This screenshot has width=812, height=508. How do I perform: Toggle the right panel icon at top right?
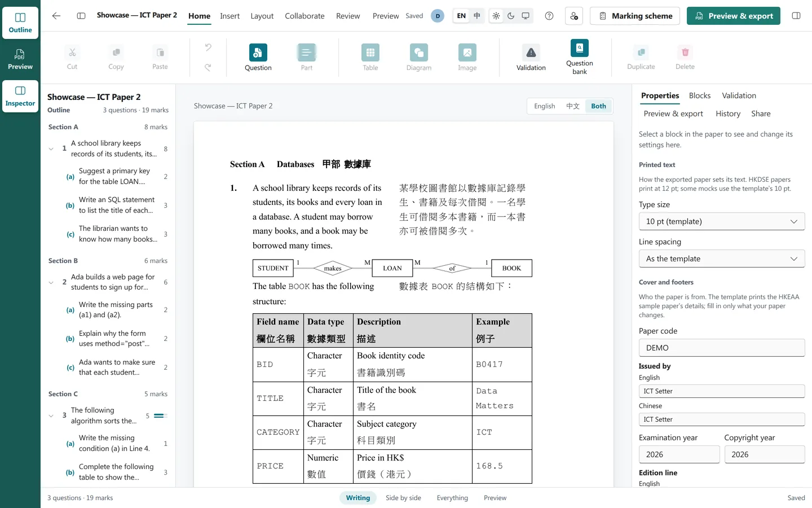[796, 16]
